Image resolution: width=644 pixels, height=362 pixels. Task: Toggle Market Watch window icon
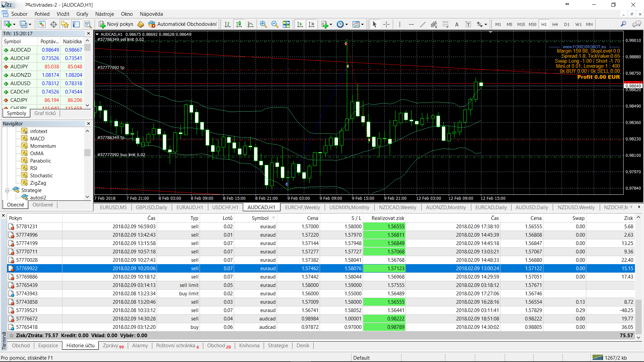pos(42,24)
